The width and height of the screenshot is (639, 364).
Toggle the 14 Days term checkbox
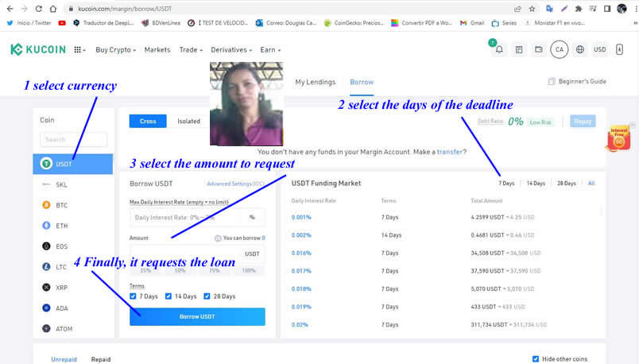point(168,296)
